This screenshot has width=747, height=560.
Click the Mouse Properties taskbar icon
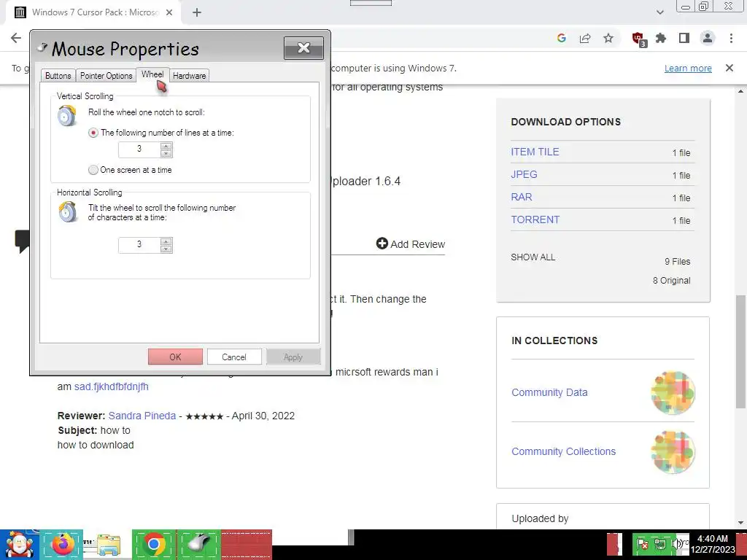198,544
